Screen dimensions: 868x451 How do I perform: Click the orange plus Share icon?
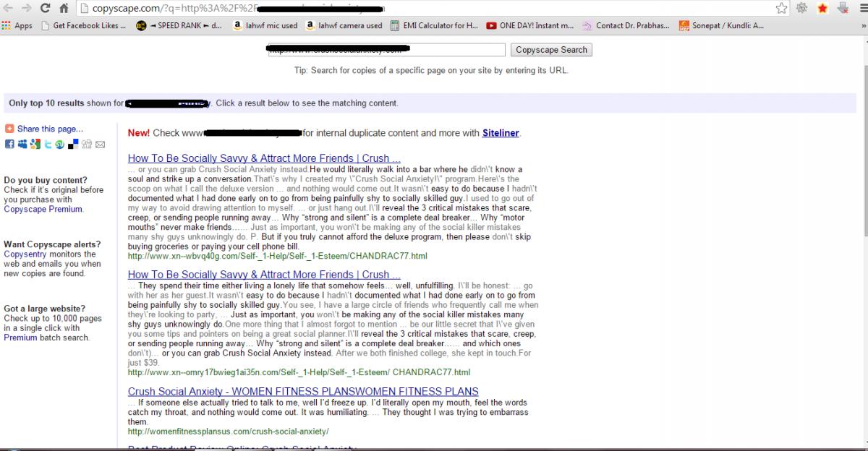(9, 129)
